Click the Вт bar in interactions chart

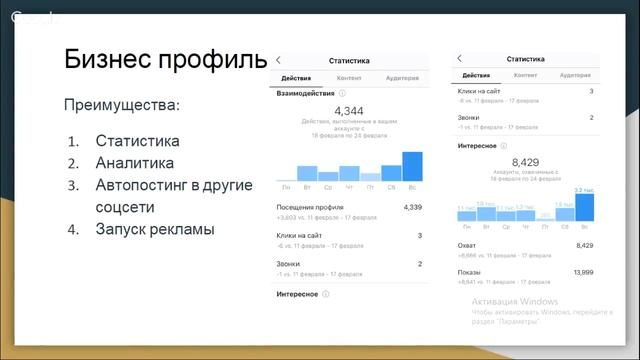[x=307, y=173]
